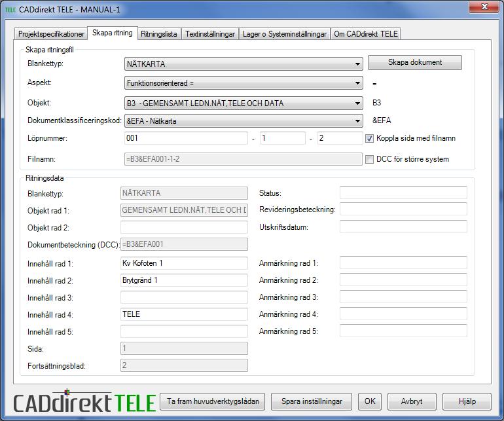Click the Objekt rad 1 field
Screen dimensions: 504x421
click(184, 210)
